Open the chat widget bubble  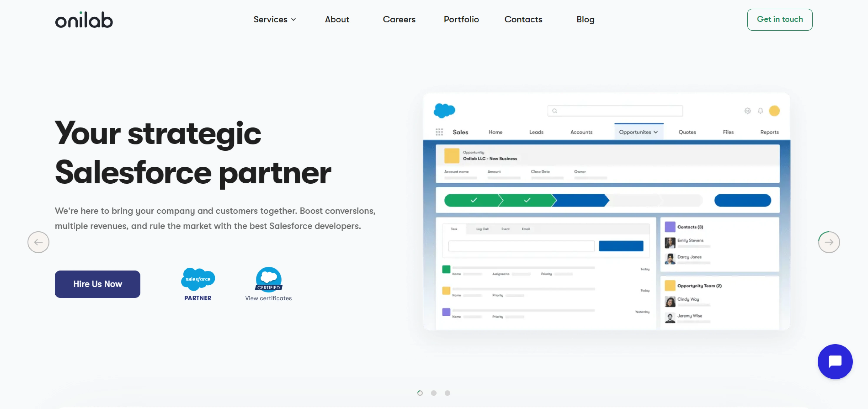tap(835, 361)
